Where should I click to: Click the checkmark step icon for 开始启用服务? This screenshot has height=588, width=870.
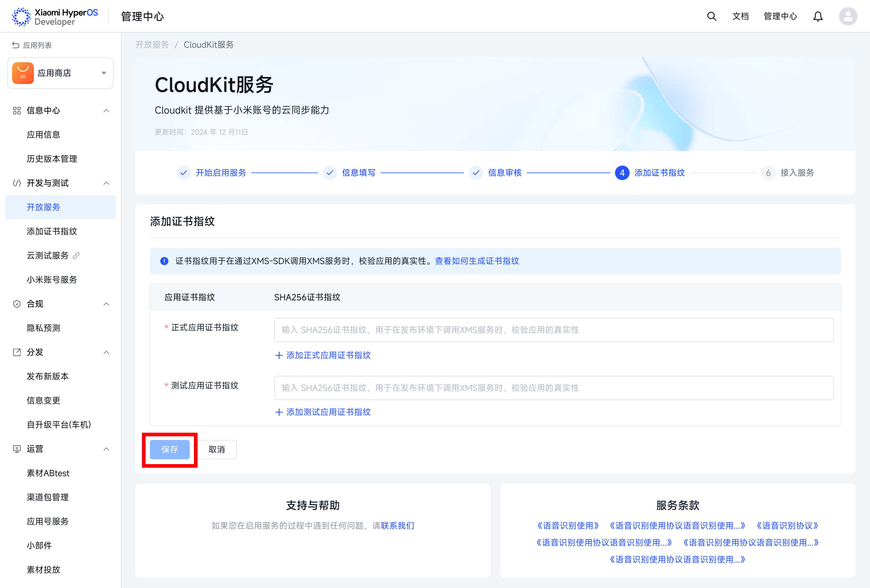point(183,173)
